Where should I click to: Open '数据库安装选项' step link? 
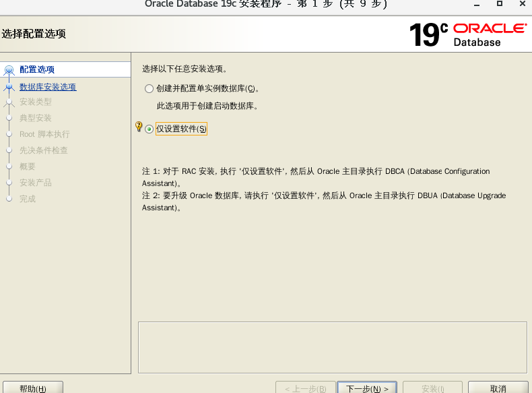(x=48, y=87)
